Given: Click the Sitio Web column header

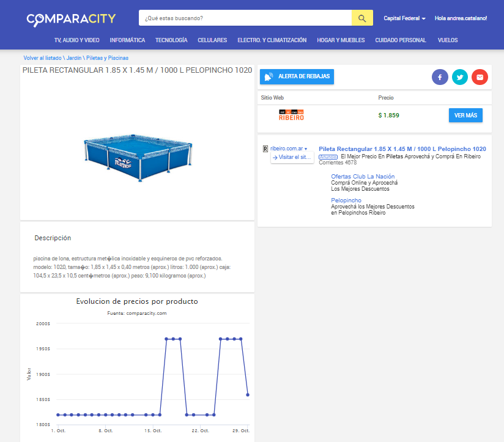Looking at the screenshot, I should [272, 98].
